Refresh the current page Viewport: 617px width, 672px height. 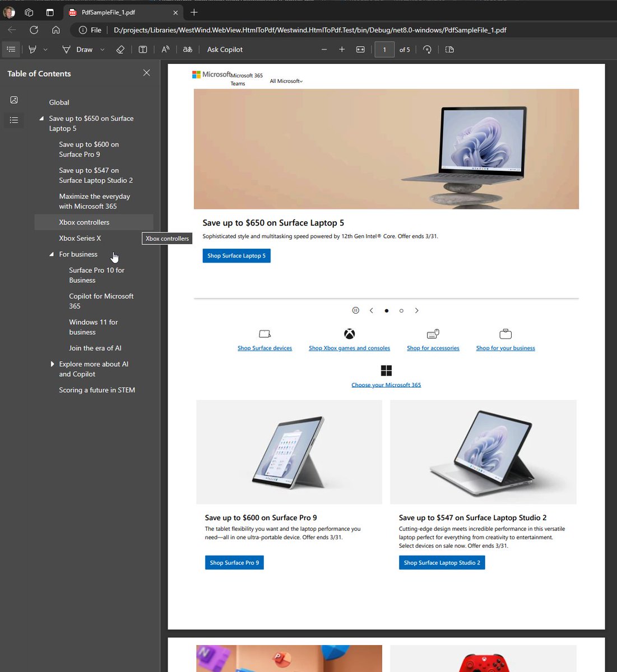coord(34,30)
